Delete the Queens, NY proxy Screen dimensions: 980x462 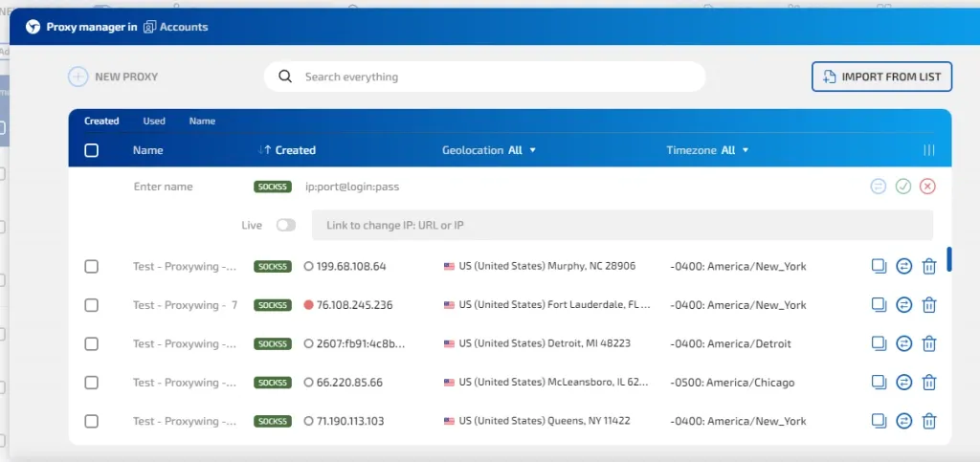click(x=928, y=421)
